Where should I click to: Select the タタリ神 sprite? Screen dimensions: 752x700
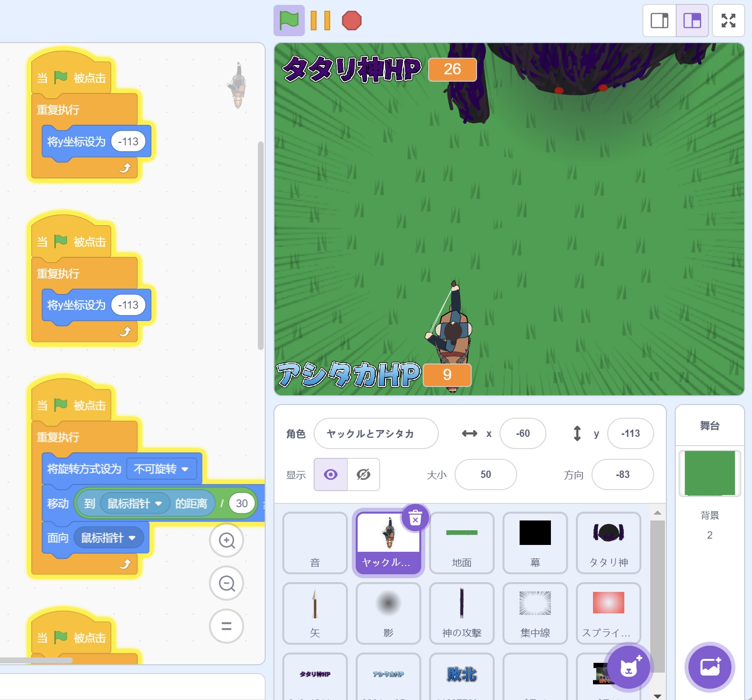pos(609,543)
